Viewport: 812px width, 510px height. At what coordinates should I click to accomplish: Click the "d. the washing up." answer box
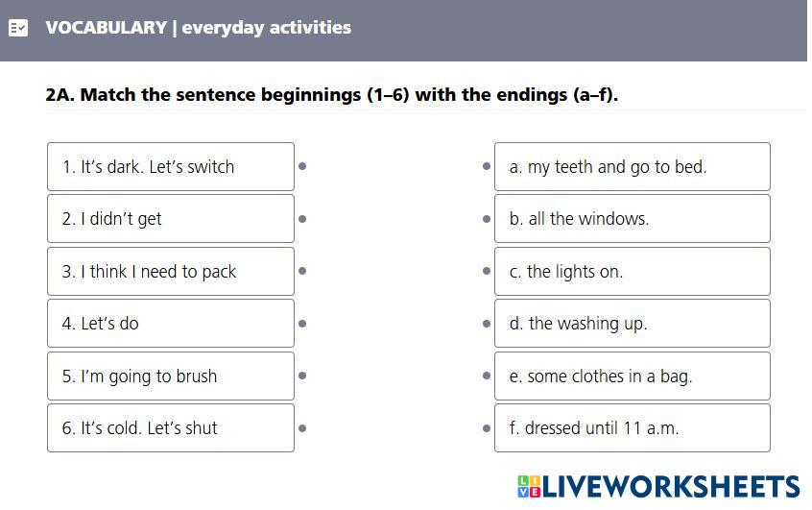click(x=632, y=324)
